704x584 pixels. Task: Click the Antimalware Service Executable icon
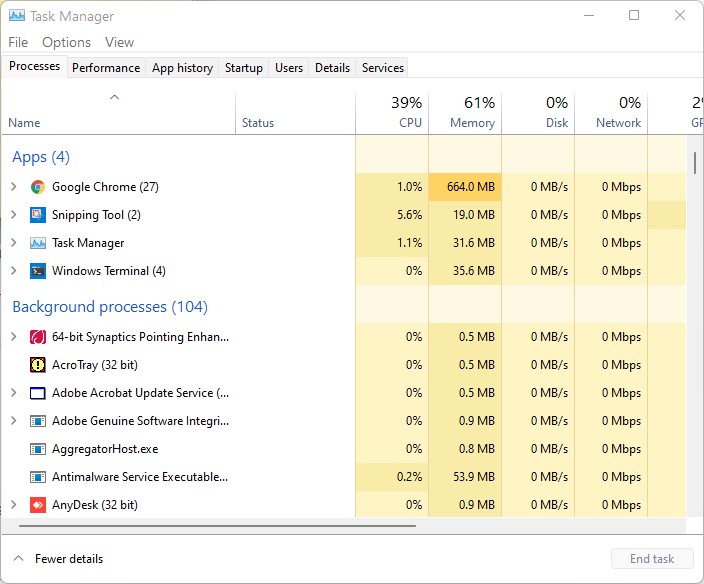click(38, 477)
